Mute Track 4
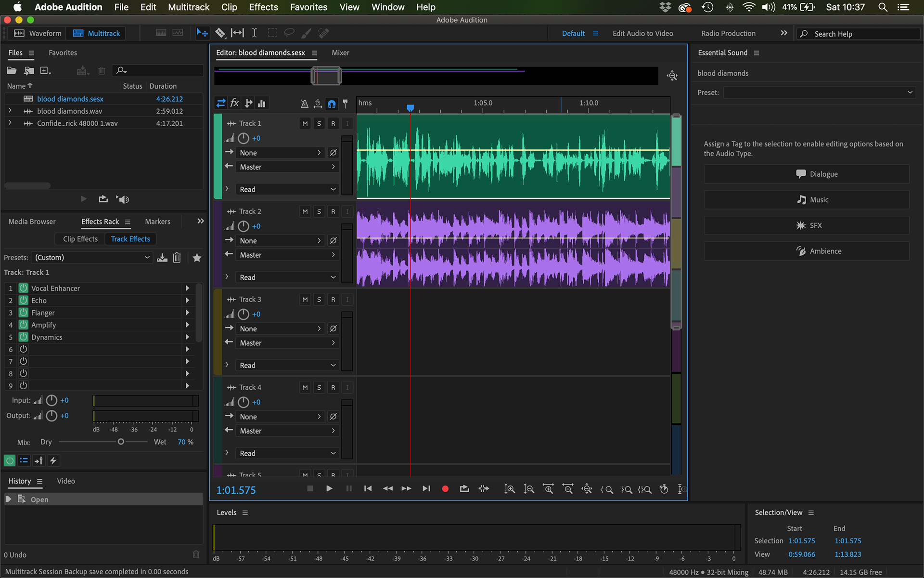The image size is (924, 578). point(305,387)
